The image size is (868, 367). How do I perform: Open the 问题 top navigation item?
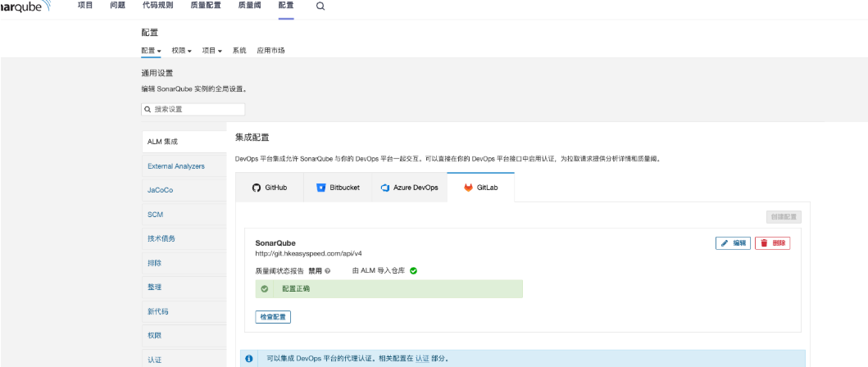tap(117, 6)
